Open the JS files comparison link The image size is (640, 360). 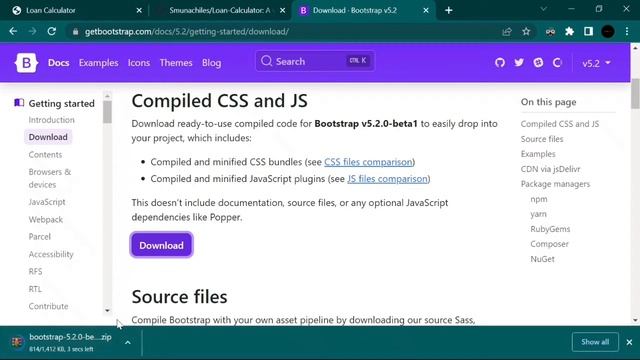point(387,179)
